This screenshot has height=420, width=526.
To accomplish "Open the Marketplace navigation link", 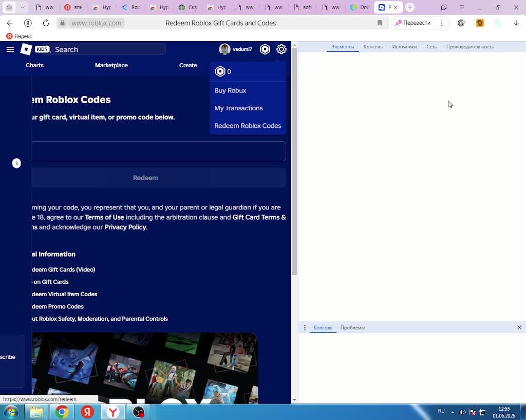I will [x=111, y=65].
